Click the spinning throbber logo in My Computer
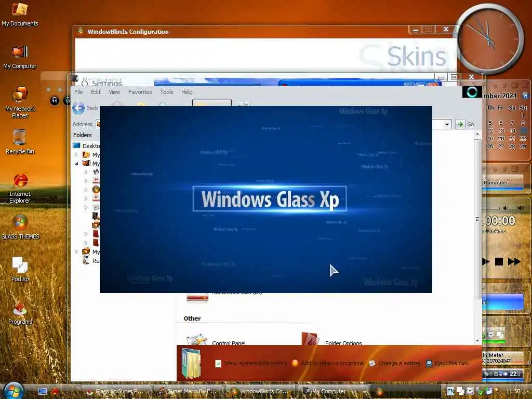This screenshot has width=532, height=399. tap(472, 92)
